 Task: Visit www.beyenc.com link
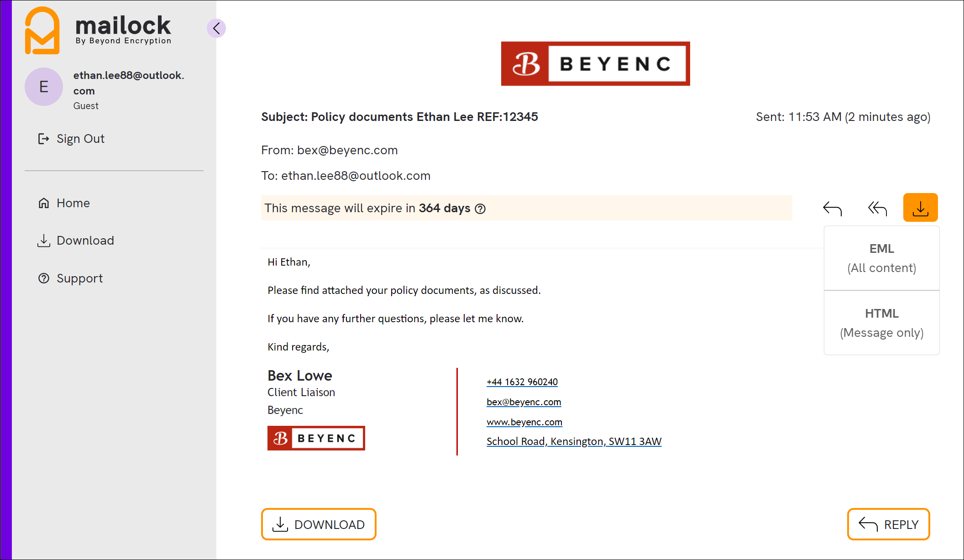point(524,422)
